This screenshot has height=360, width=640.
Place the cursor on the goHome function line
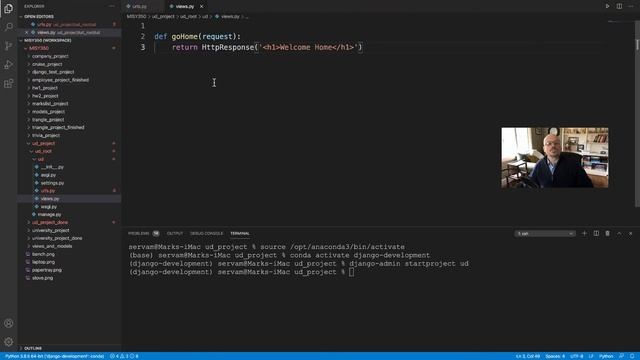(198, 36)
